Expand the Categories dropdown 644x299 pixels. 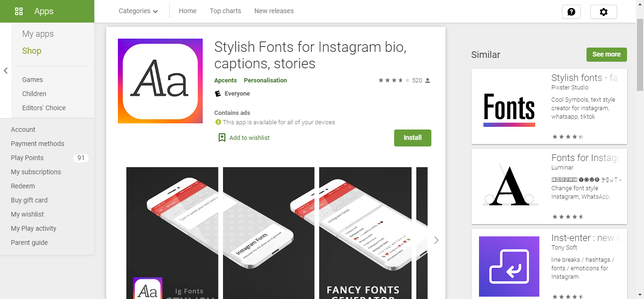tap(138, 11)
